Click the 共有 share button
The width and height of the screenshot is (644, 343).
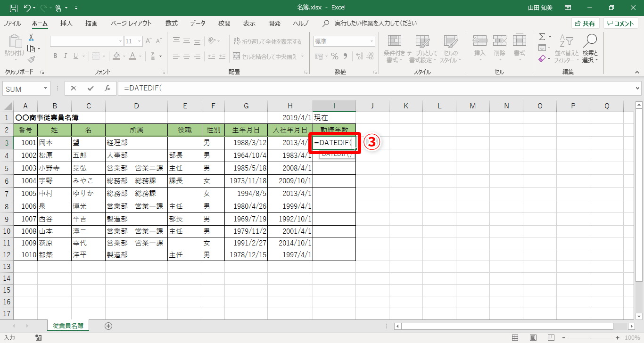tap(585, 23)
